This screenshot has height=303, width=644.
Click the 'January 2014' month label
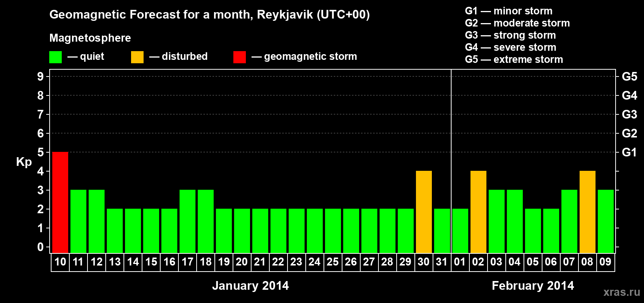coord(250,285)
